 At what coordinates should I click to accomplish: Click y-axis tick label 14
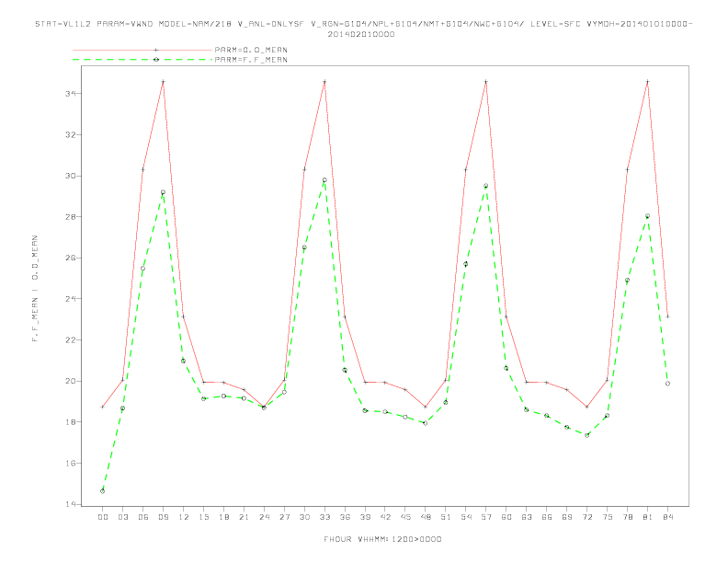70,504
